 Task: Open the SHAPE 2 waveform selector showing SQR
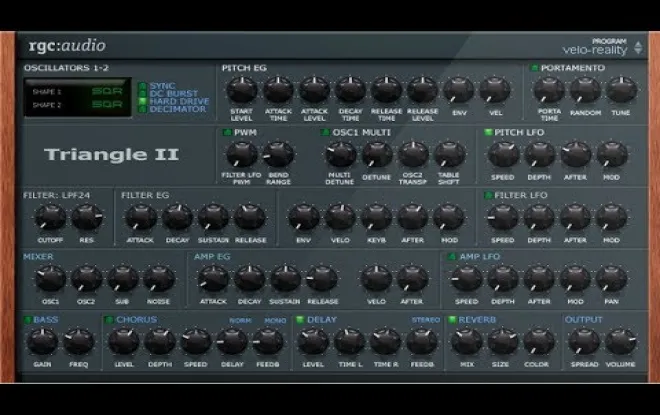[x=107, y=104]
